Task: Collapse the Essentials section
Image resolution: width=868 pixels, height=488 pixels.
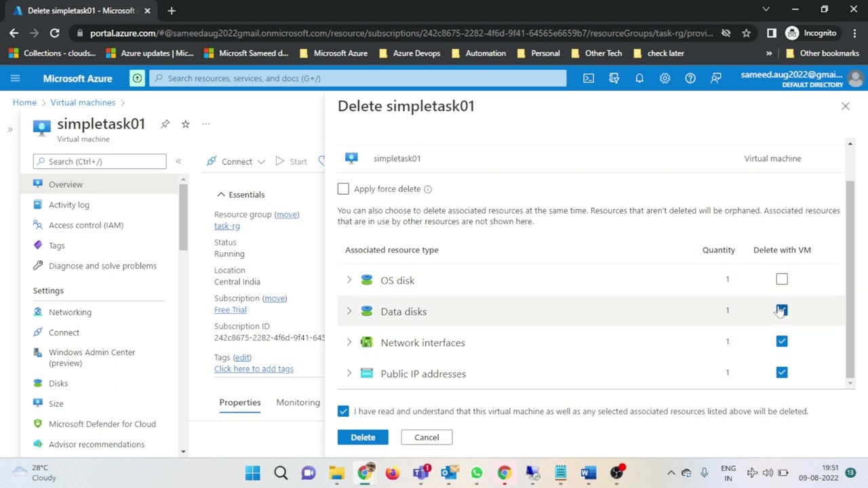Action: click(x=221, y=195)
